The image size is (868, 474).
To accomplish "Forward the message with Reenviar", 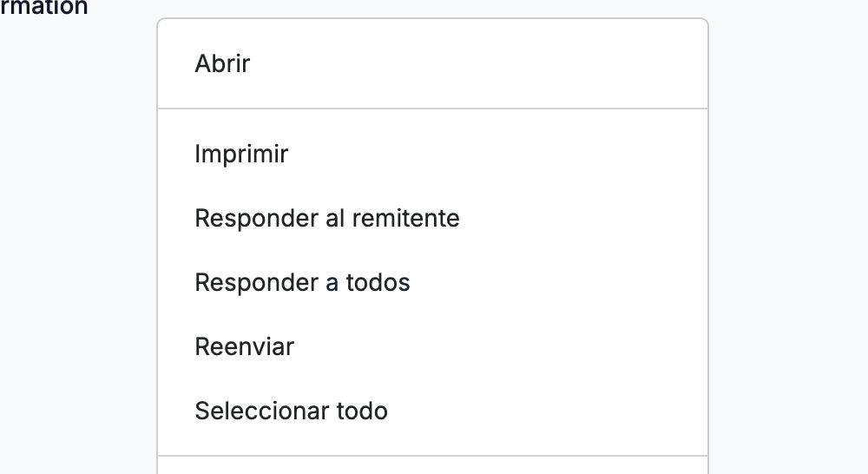I will tap(432, 346).
